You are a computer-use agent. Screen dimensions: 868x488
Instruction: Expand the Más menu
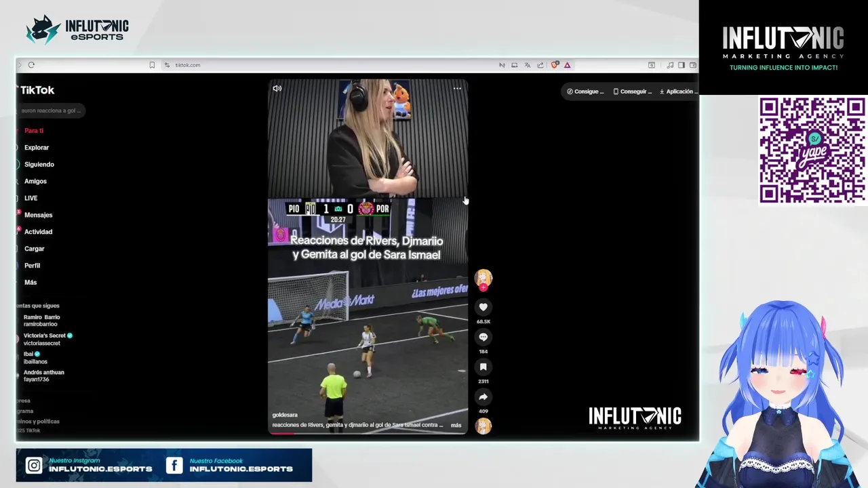[31, 283]
